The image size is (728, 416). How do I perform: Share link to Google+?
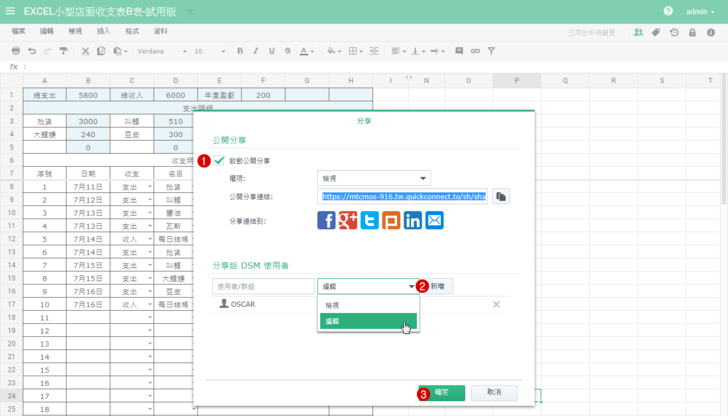[348, 221]
